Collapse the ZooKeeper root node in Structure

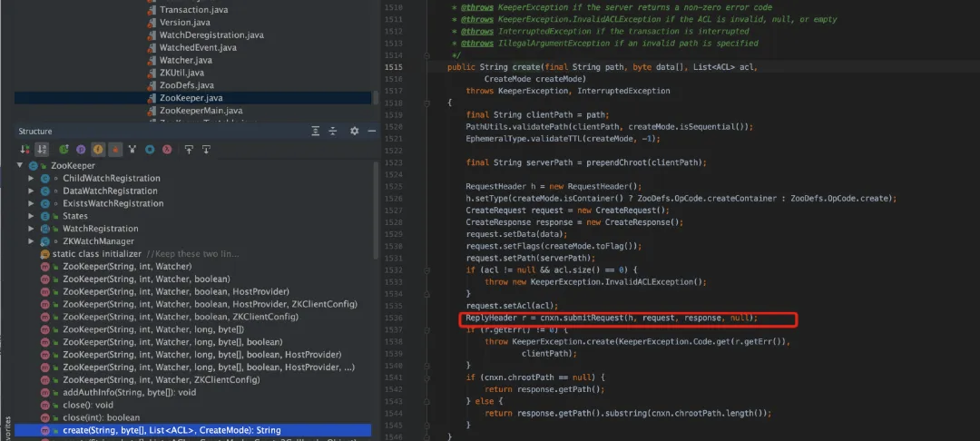pos(20,165)
